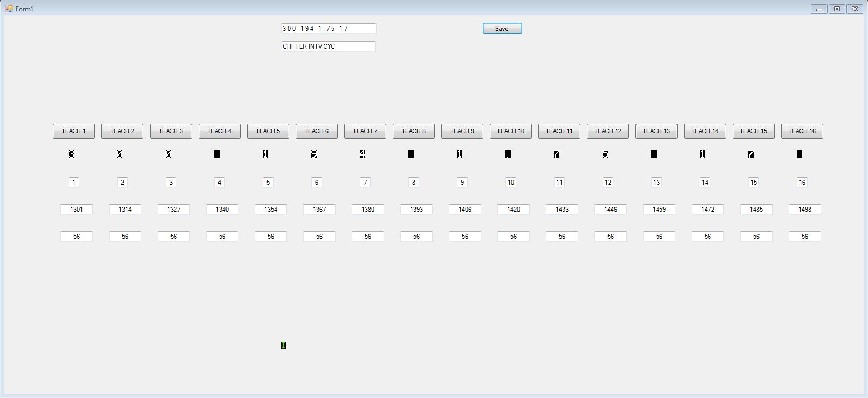Select the glyph bitmap below TEACH 1

pyautogui.click(x=71, y=154)
